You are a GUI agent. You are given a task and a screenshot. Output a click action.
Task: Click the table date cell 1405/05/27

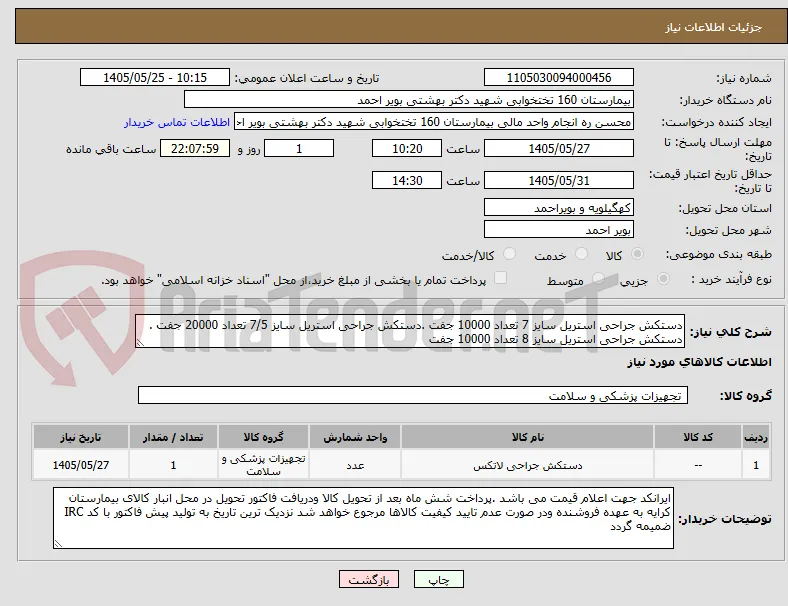point(81,465)
